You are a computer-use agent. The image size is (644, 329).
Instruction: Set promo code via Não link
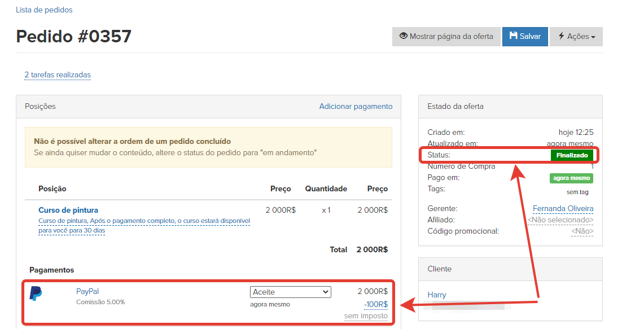[x=582, y=231]
